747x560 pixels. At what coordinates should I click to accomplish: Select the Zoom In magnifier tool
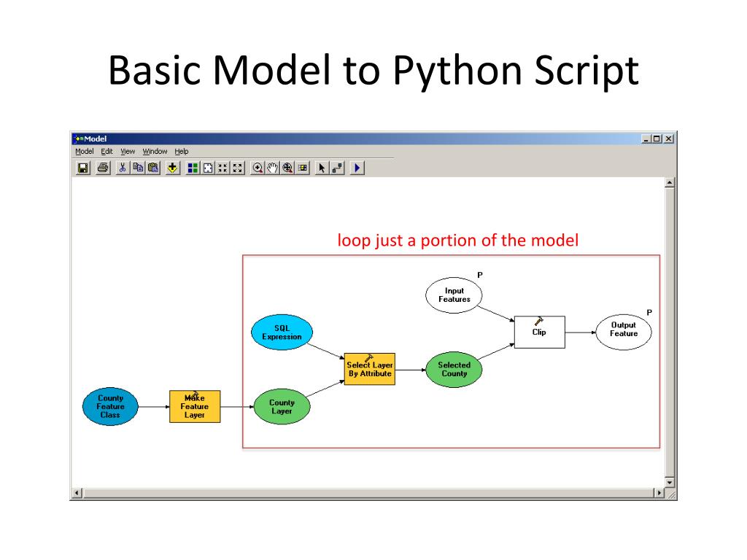(258, 168)
